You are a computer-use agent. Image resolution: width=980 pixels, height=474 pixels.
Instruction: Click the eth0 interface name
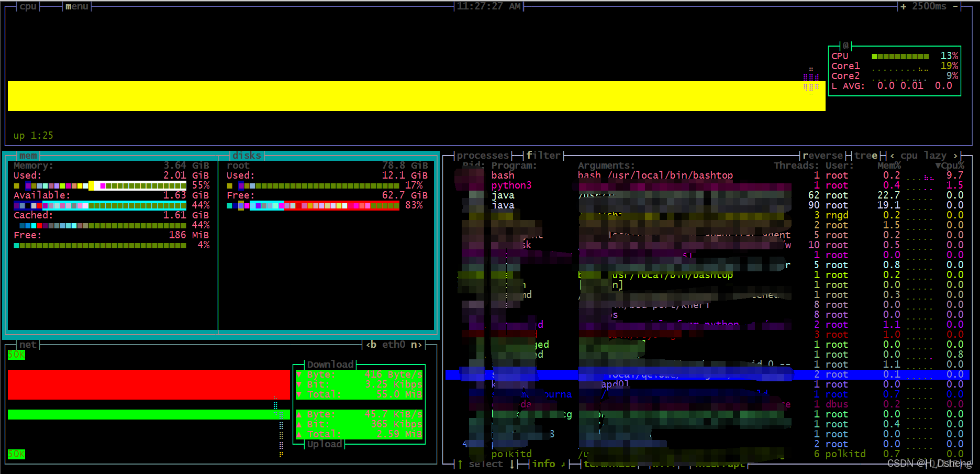394,345
